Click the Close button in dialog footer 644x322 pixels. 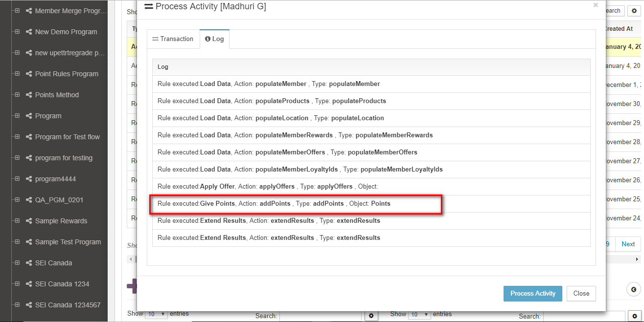[581, 294]
